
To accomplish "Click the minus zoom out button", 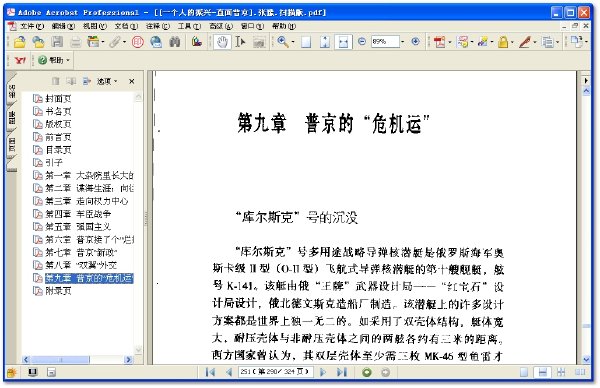I will point(362,41).
